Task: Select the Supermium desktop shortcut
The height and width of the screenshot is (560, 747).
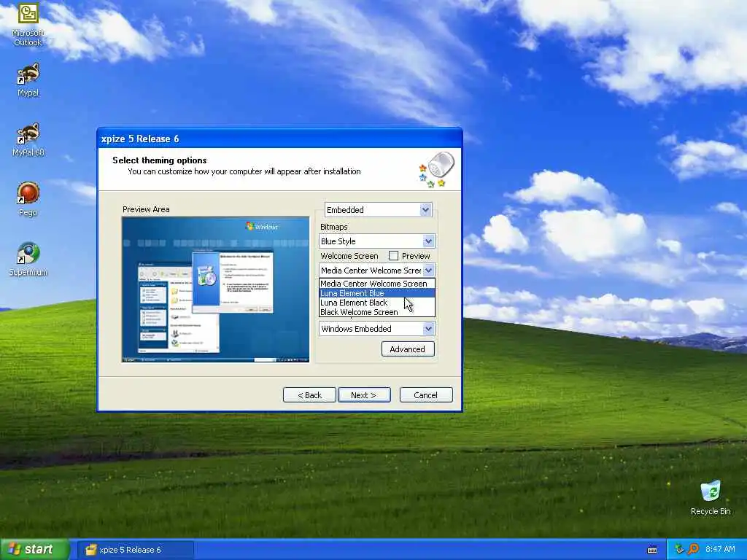Action: (28, 259)
